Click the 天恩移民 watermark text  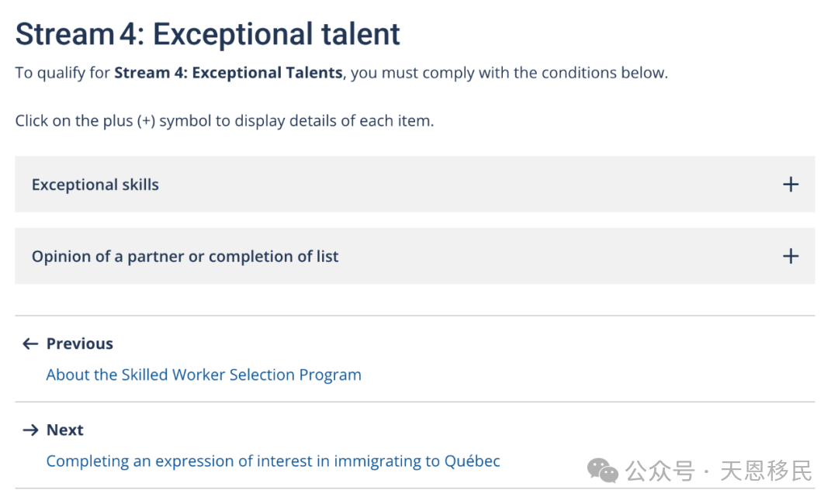(x=766, y=471)
